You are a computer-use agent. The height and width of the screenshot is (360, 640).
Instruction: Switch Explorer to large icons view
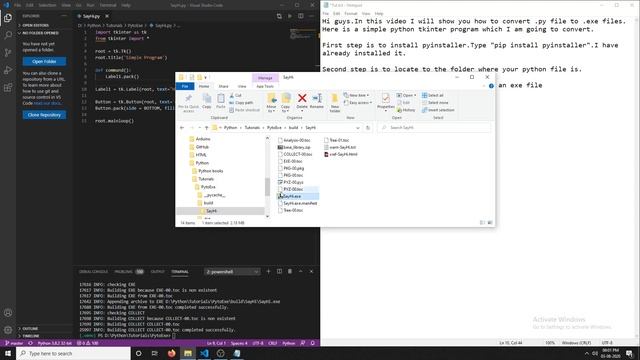pos(490,223)
